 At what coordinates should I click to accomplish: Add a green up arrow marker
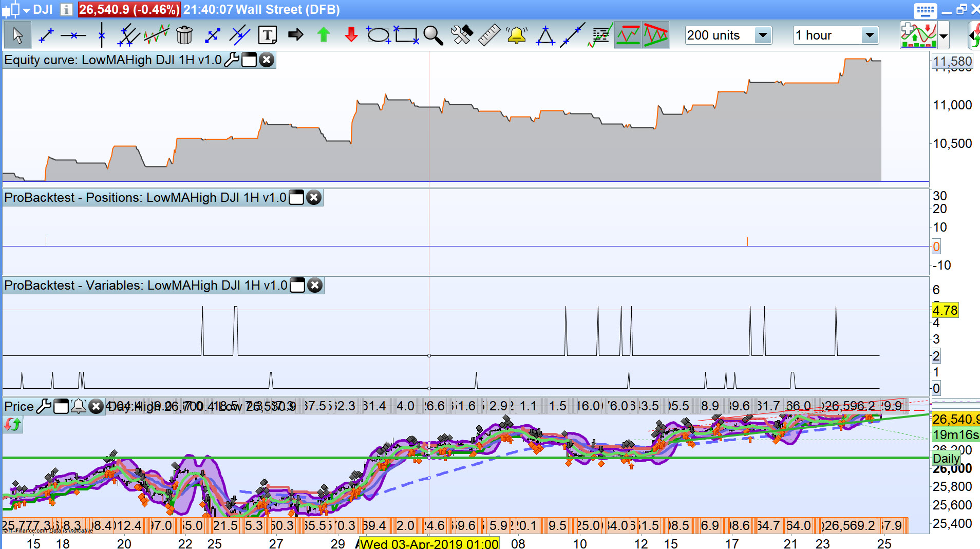click(x=324, y=35)
